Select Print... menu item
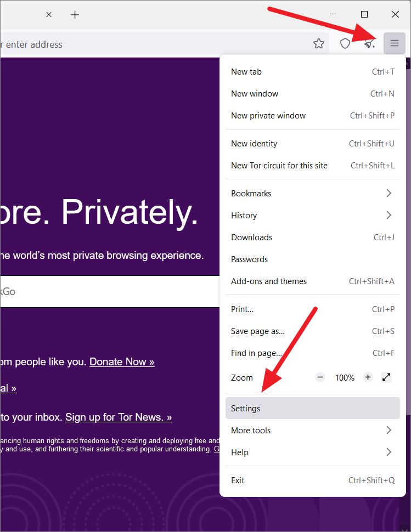This screenshot has height=532, width=411. pos(313,309)
